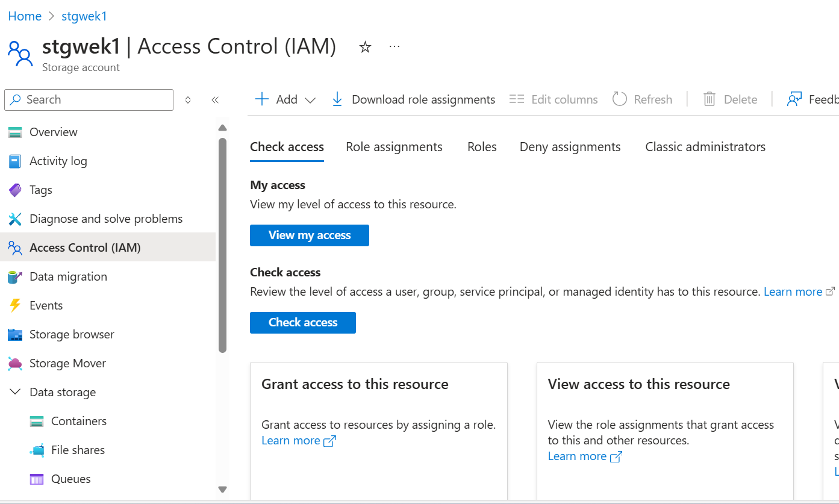
Task: Switch to the Role assignments tab
Action: (x=394, y=147)
